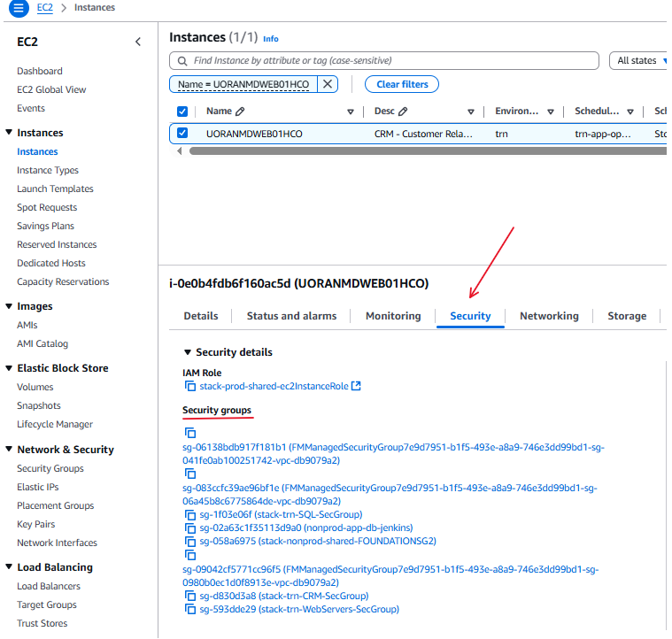The width and height of the screenshot is (672, 639).
Task: Open Security Groups in sidebar
Action: [50, 468]
